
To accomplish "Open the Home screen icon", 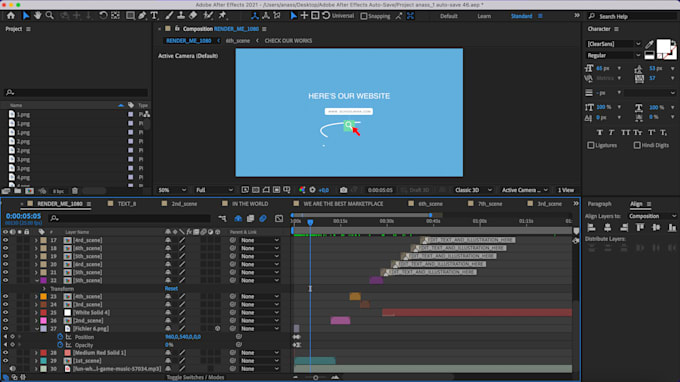I will [11, 16].
